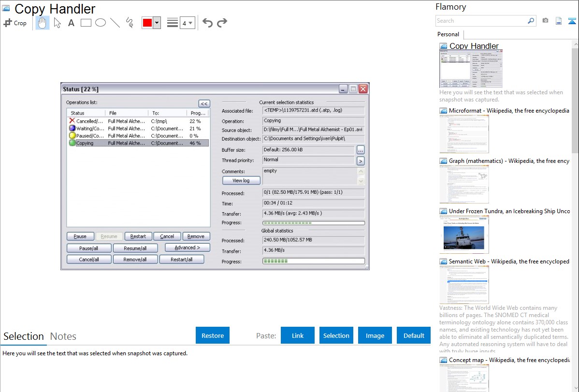The width and height of the screenshot is (579, 392).
Task: Open the Personal tab
Action: pos(448,34)
